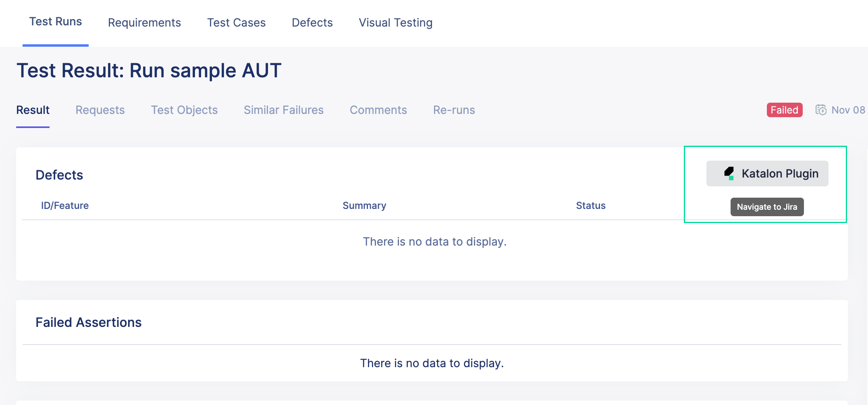Click the Katalon Plugin button
The image size is (868, 405).
pyautogui.click(x=767, y=173)
